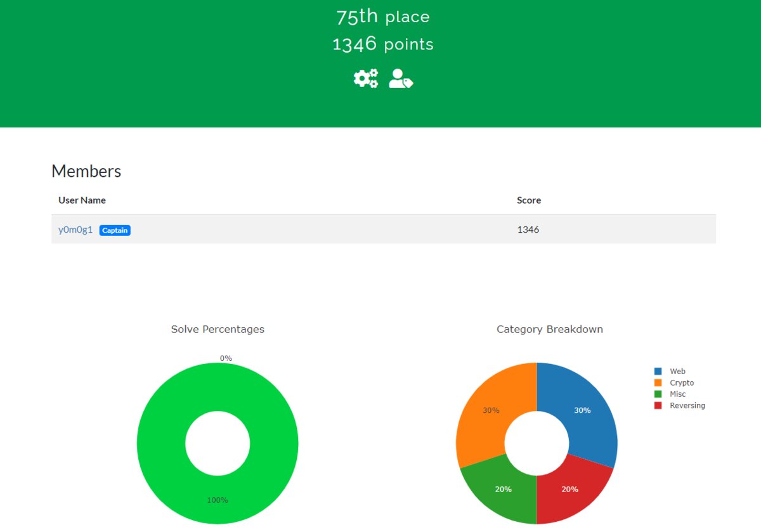761x532 pixels.
Task: Click the red Reversing 20% slice
Action: (569, 490)
